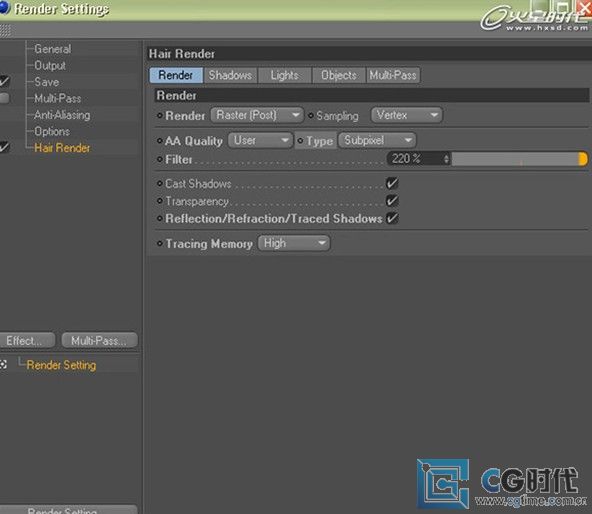The height and width of the screenshot is (514, 592).
Task: Click the Render parameter animation dot
Action: click(x=160, y=115)
